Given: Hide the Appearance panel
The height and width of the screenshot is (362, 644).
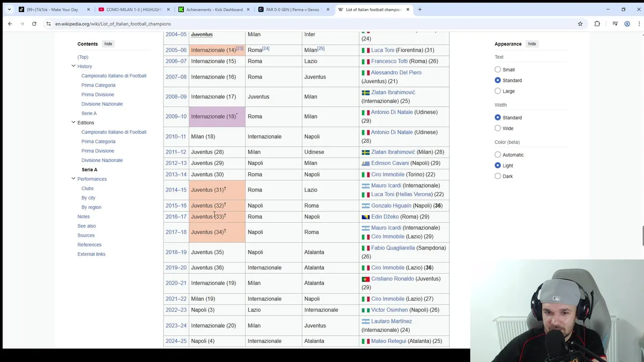Looking at the screenshot, I should [x=532, y=44].
